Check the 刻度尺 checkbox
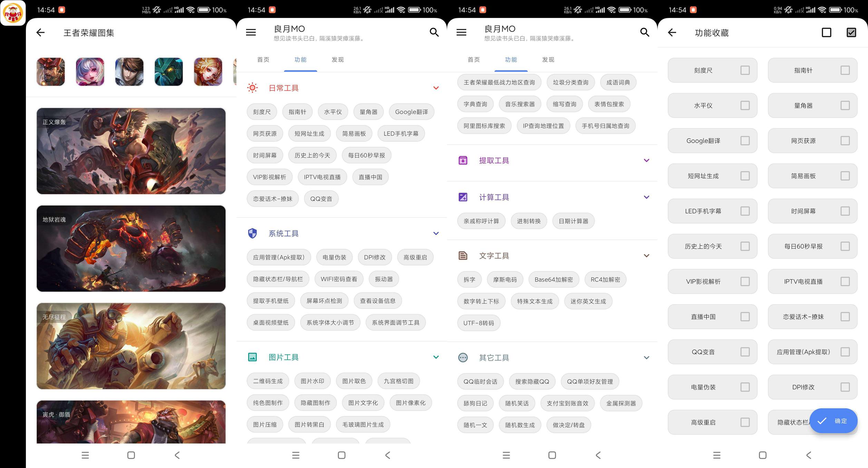Viewport: 868px width, 468px height. point(745,70)
